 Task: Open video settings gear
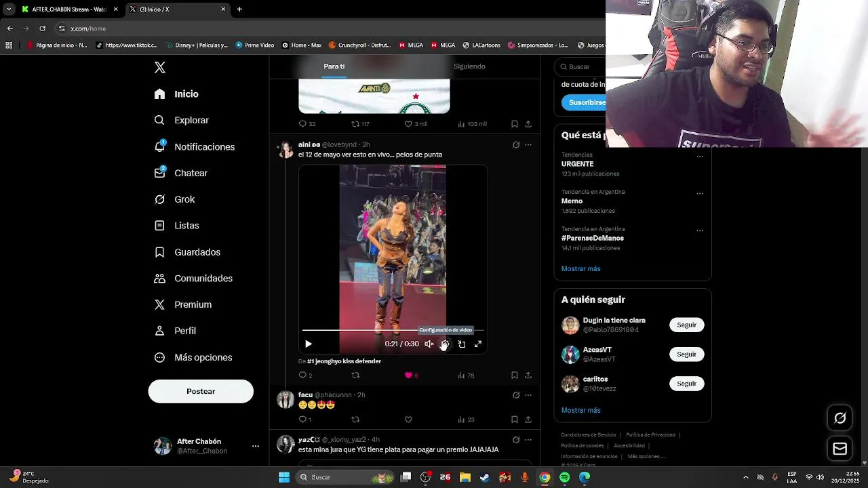coord(445,344)
